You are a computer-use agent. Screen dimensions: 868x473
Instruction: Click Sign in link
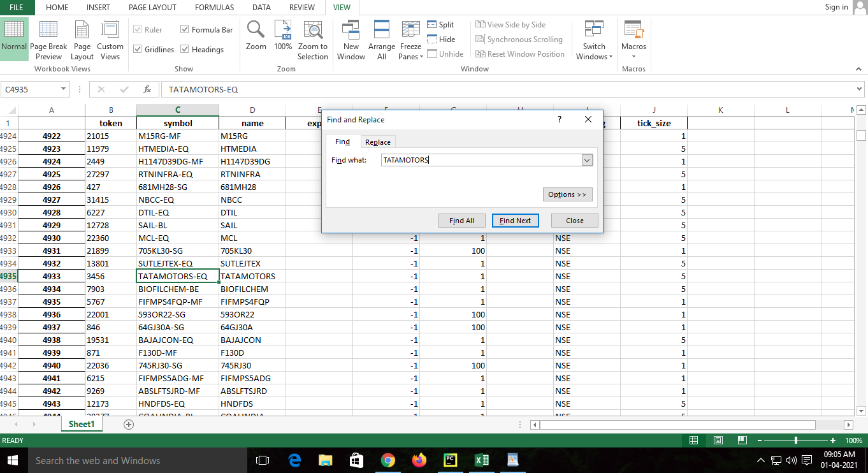pyautogui.click(x=836, y=7)
